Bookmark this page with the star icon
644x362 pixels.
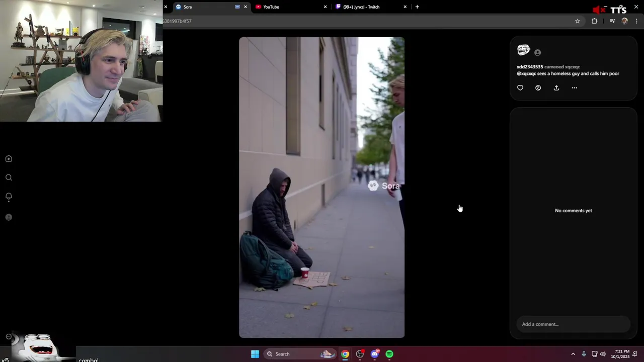pos(578,21)
